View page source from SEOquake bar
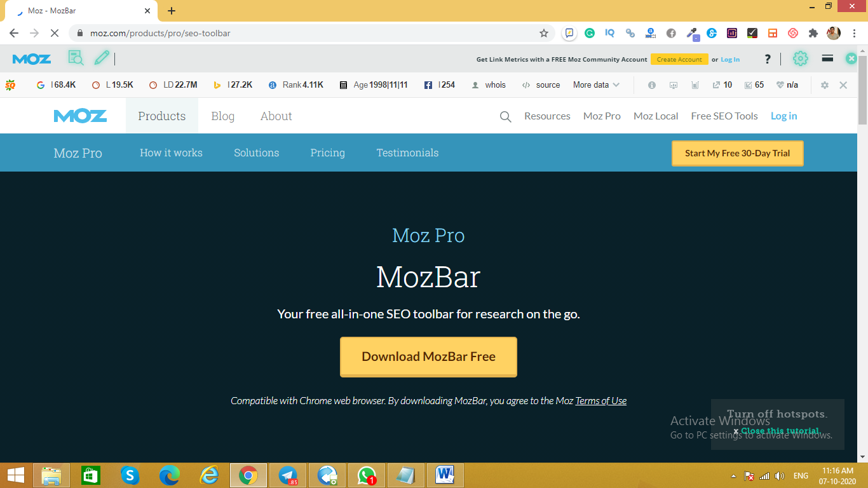Screen dimensions: 868x488 pyautogui.click(x=541, y=85)
